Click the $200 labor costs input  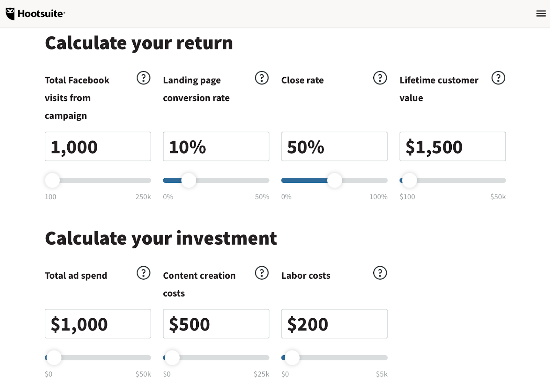coord(334,324)
